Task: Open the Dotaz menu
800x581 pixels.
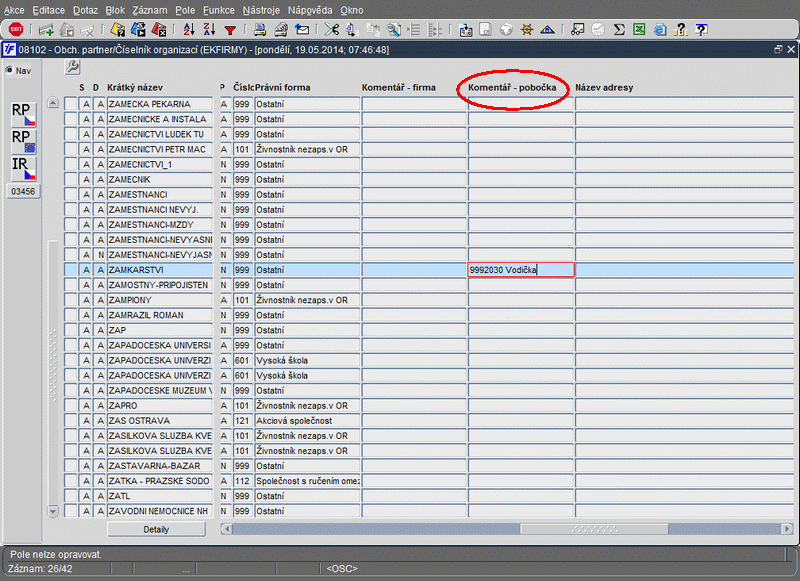Action: [85, 10]
